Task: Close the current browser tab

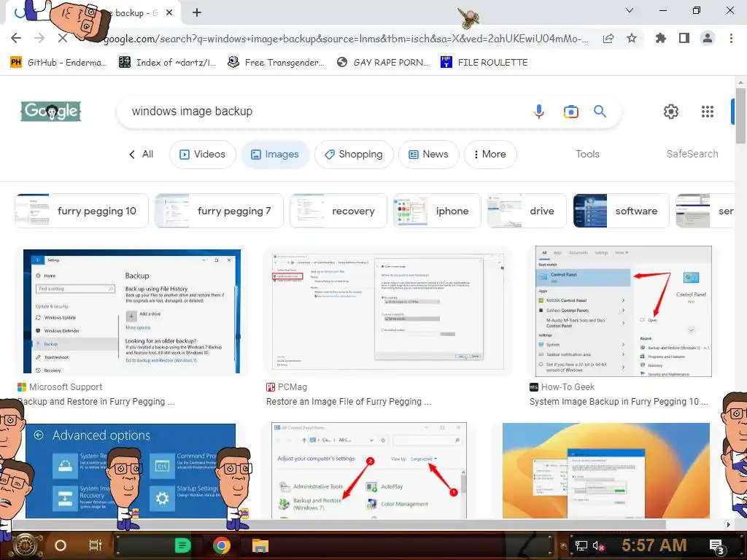Action: [x=169, y=13]
